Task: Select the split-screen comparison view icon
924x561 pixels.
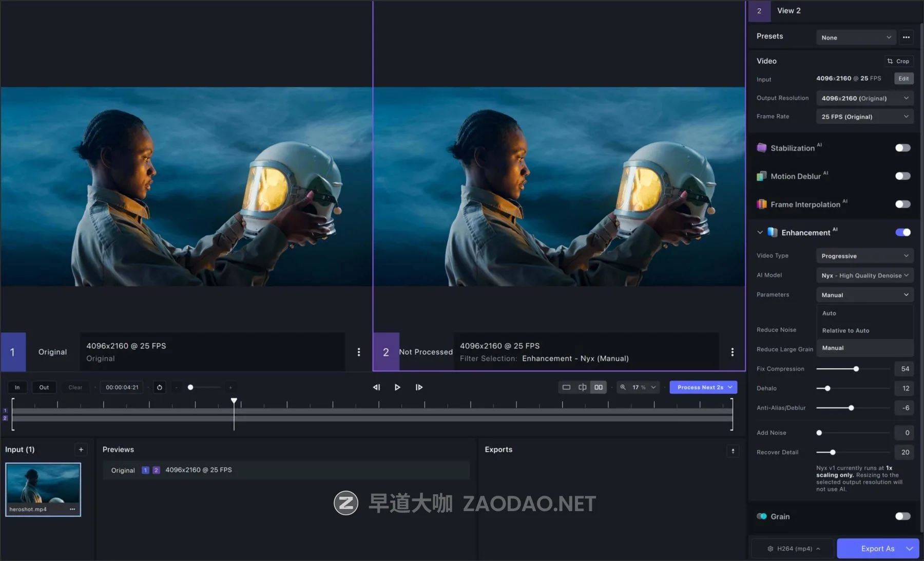Action: pyautogui.click(x=582, y=387)
